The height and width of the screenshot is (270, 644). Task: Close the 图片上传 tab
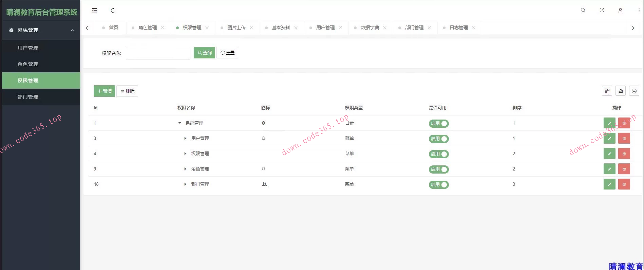click(251, 28)
